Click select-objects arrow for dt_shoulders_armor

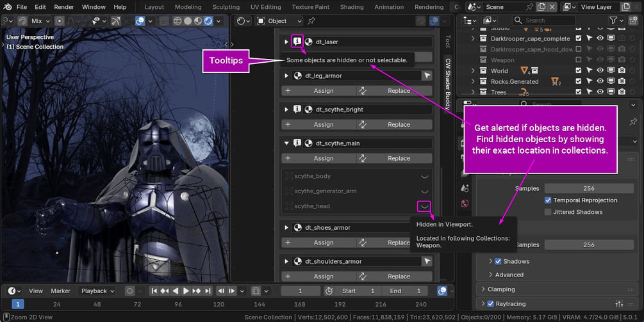pyautogui.click(x=427, y=261)
